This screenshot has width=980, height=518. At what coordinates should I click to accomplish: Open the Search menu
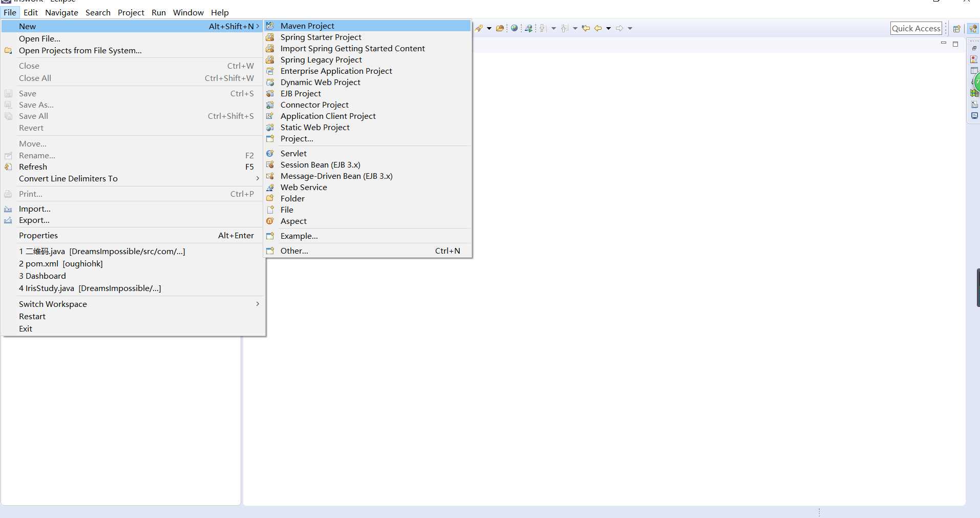[98, 12]
